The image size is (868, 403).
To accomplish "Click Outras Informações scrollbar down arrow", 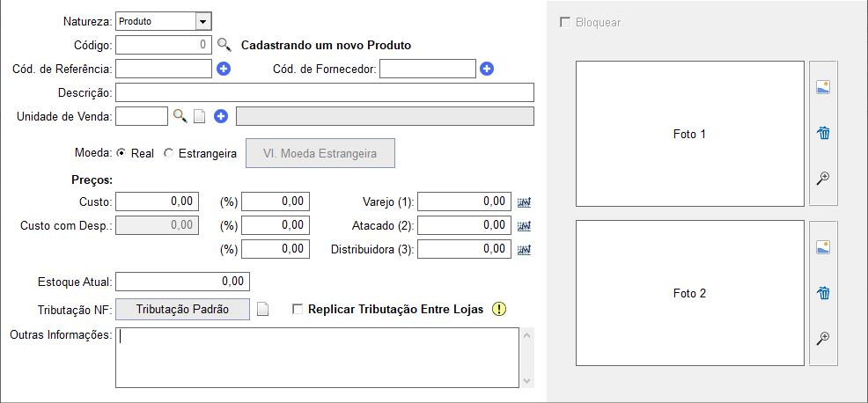I will coord(526,381).
